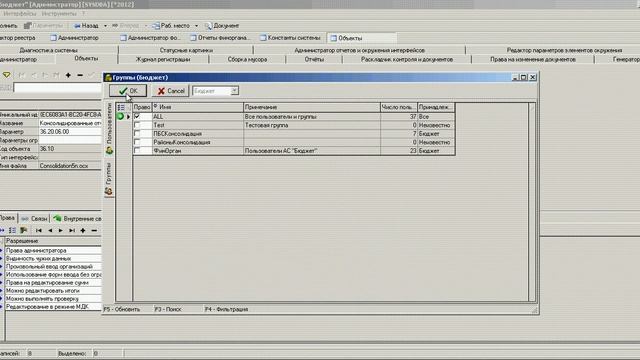Go to last record in permissions navigator
640x360 pixels.
click(x=72, y=231)
